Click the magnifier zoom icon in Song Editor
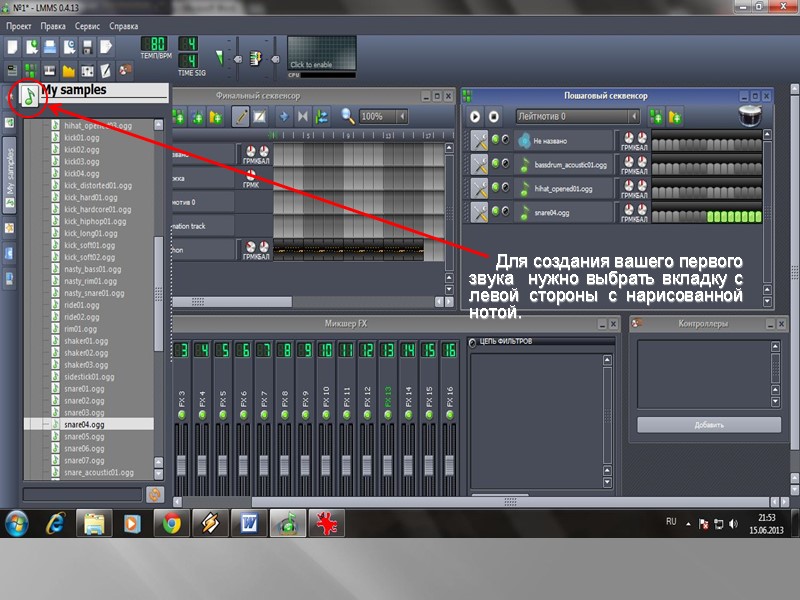Image resolution: width=800 pixels, height=600 pixels. [348, 116]
